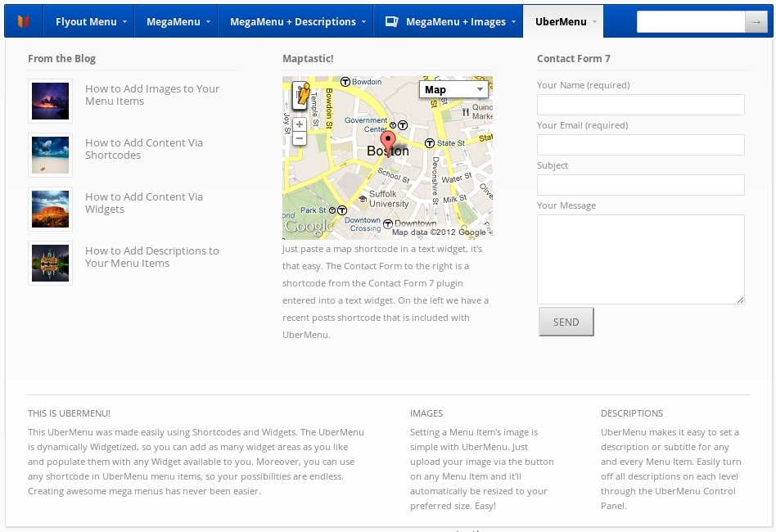Expand the MegaMenu + Images arrow
Screen dimensions: 776x532
pyautogui.click(x=513, y=22)
